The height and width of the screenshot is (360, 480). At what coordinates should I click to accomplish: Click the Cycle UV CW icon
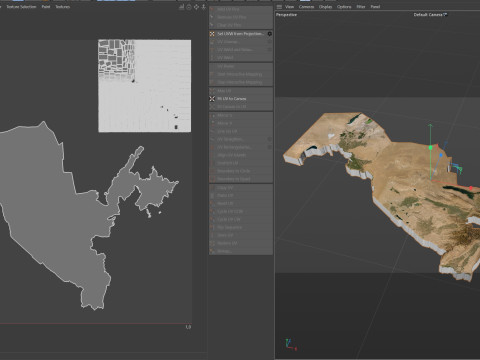[x=212, y=219]
